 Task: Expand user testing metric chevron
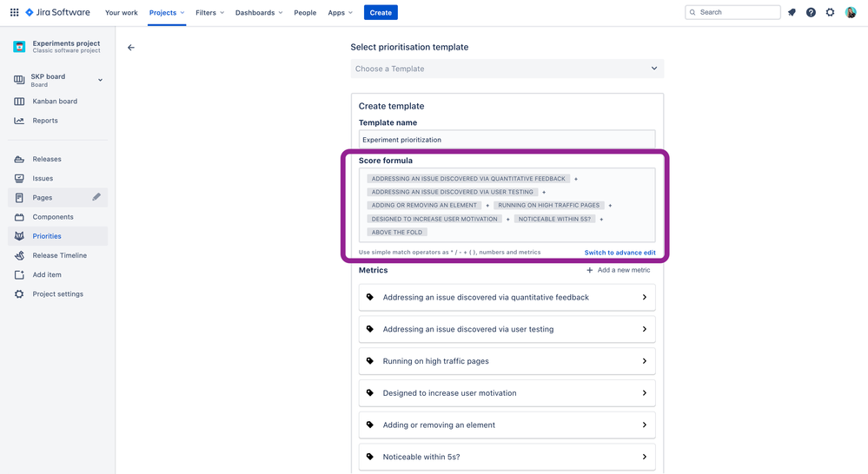pyautogui.click(x=645, y=329)
